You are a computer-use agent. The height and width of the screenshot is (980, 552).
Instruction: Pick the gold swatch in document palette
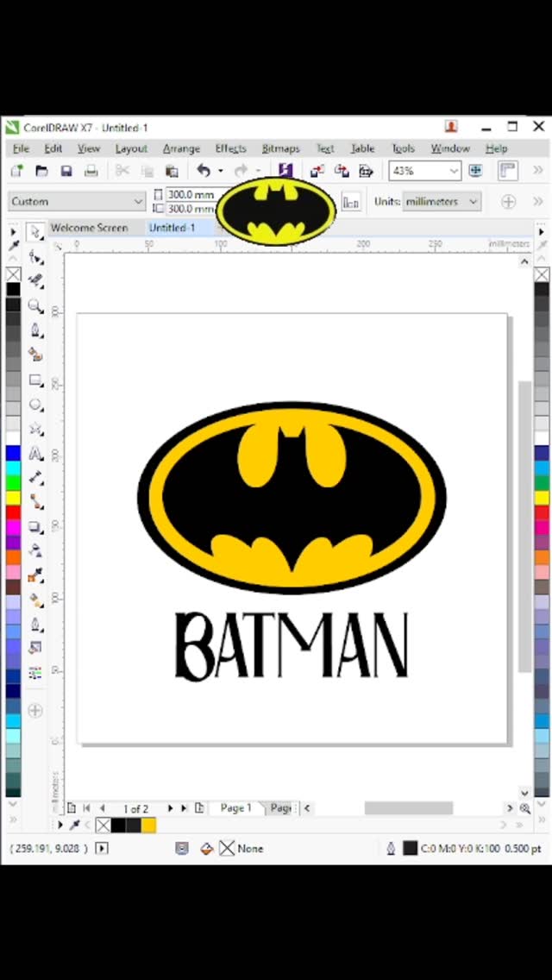(148, 825)
